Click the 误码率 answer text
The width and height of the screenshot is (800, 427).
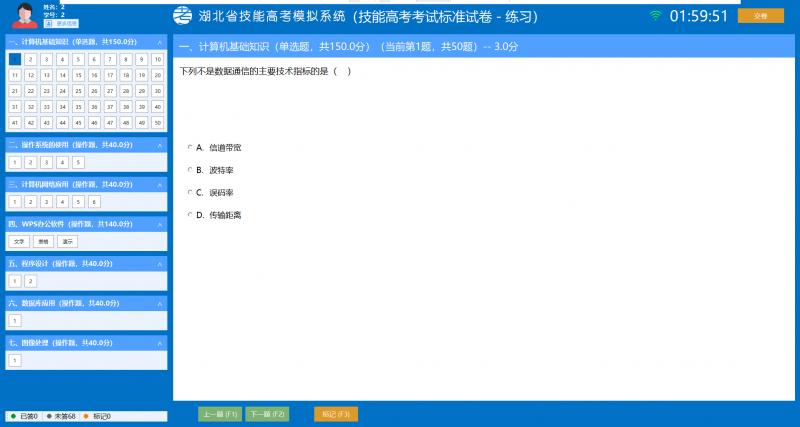coord(221,193)
